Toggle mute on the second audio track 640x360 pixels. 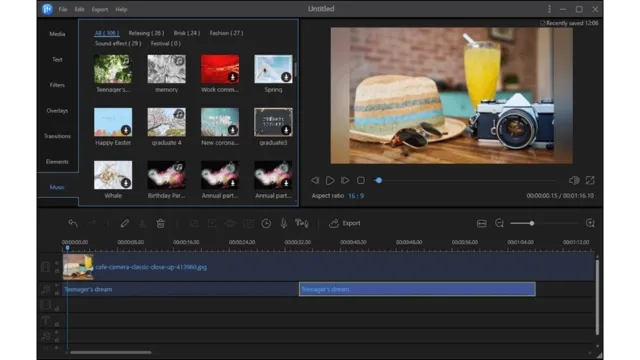click(57, 333)
